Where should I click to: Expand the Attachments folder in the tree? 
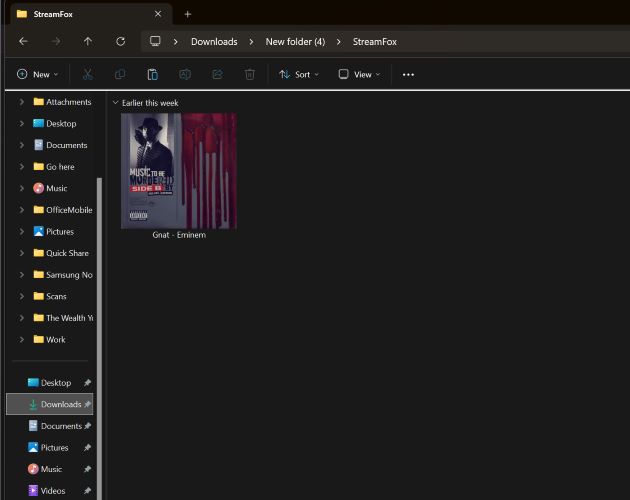[x=21, y=102]
